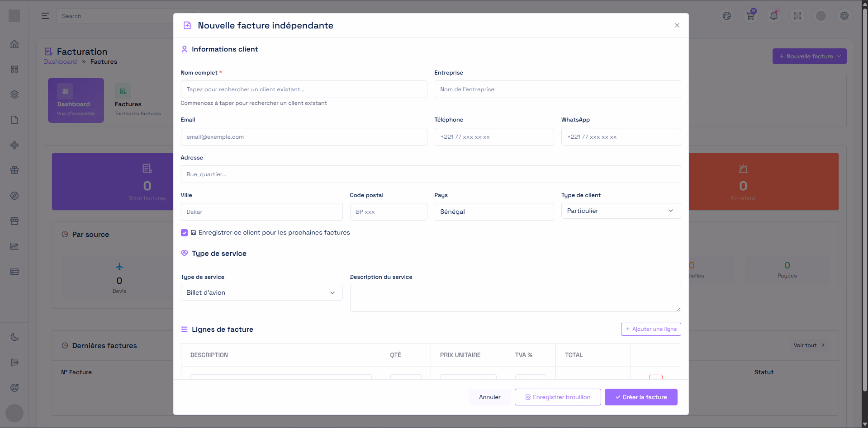
Task: Click Ajouter une ligne button
Action: click(650, 329)
